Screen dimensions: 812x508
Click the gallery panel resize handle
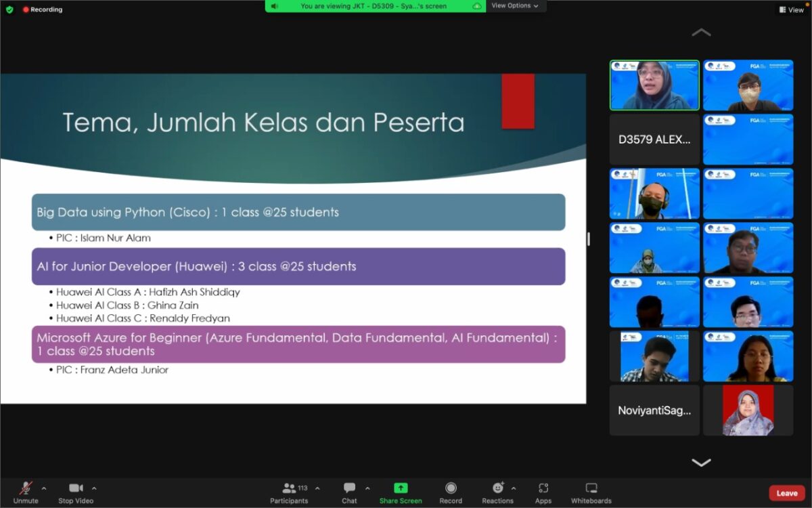tap(588, 238)
